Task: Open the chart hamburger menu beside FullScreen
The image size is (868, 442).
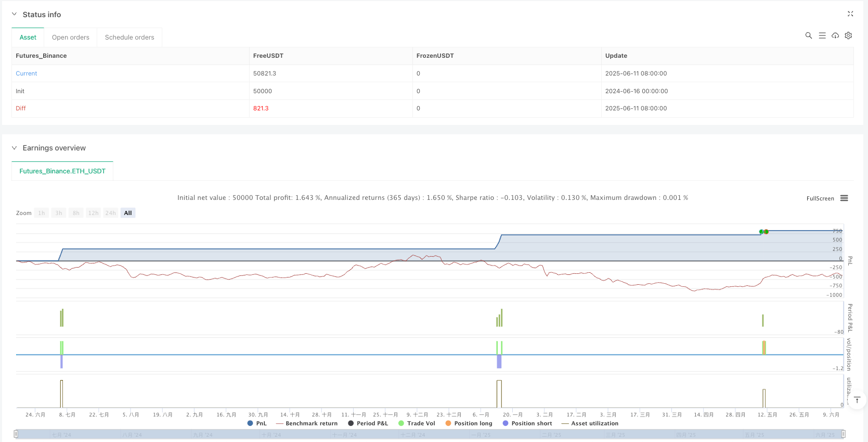Action: coord(844,198)
